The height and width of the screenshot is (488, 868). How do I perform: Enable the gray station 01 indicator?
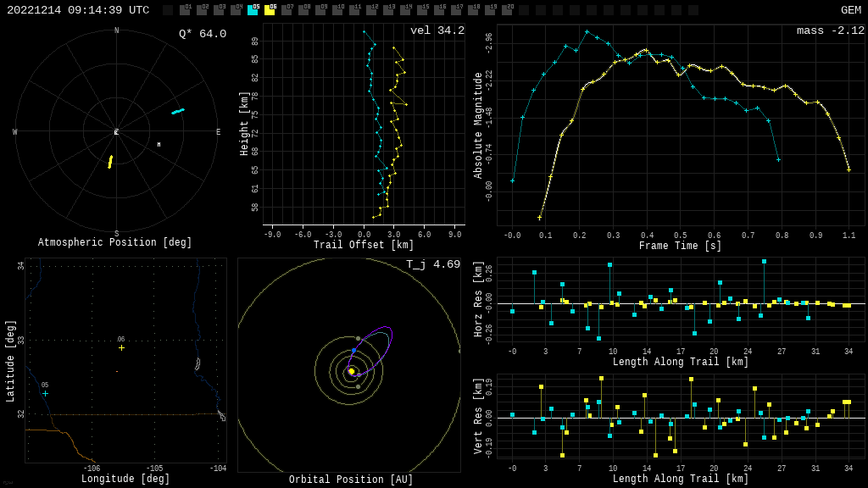185,10
